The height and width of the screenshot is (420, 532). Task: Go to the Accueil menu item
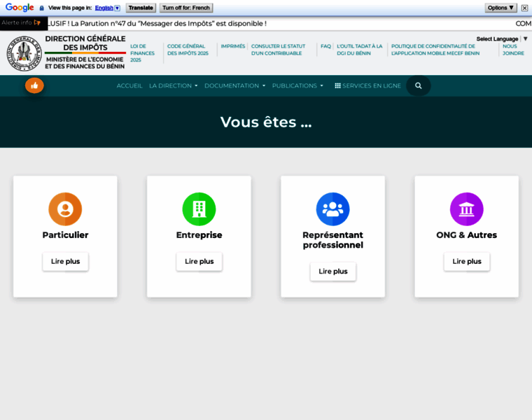[129, 85]
